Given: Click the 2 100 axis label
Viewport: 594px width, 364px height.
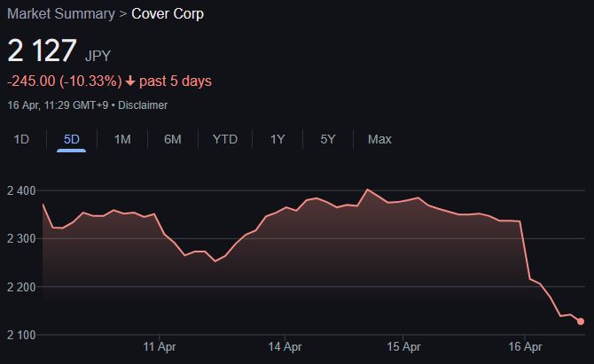Looking at the screenshot, I should tap(21, 335).
